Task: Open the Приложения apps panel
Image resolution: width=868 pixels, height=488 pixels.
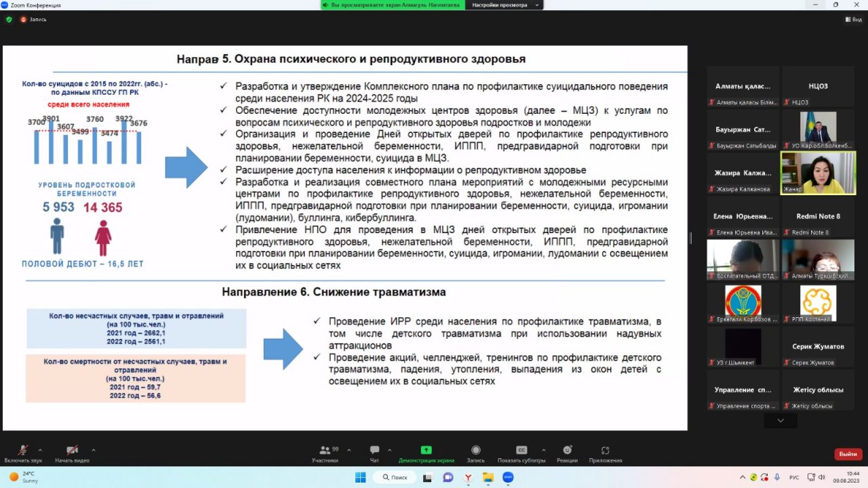Action: pos(605,451)
